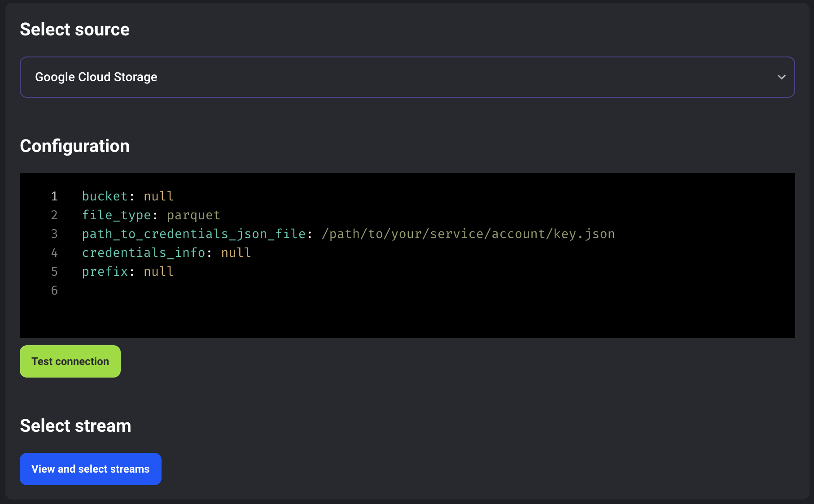This screenshot has height=504, width=814.
Task: Open the Google Cloud Storage source dropdown
Action: [407, 77]
